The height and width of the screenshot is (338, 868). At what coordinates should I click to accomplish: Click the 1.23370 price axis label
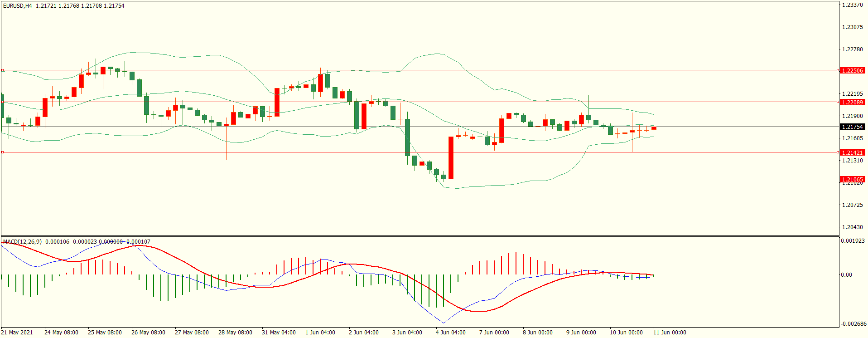852,5
